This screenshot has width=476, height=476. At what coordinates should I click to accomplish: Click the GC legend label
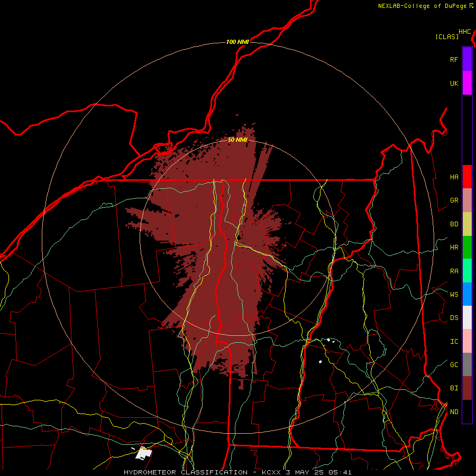(454, 365)
